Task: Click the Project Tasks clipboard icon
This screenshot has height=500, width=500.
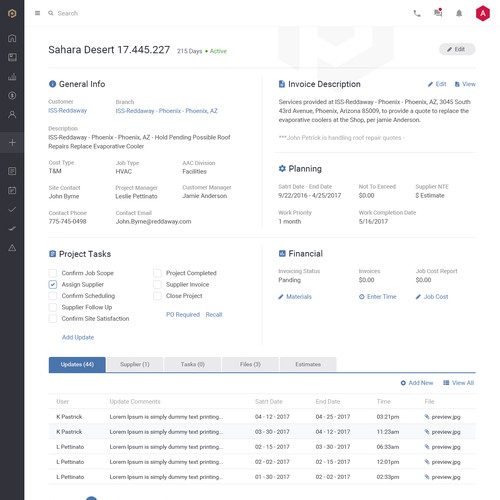Action: click(52, 254)
